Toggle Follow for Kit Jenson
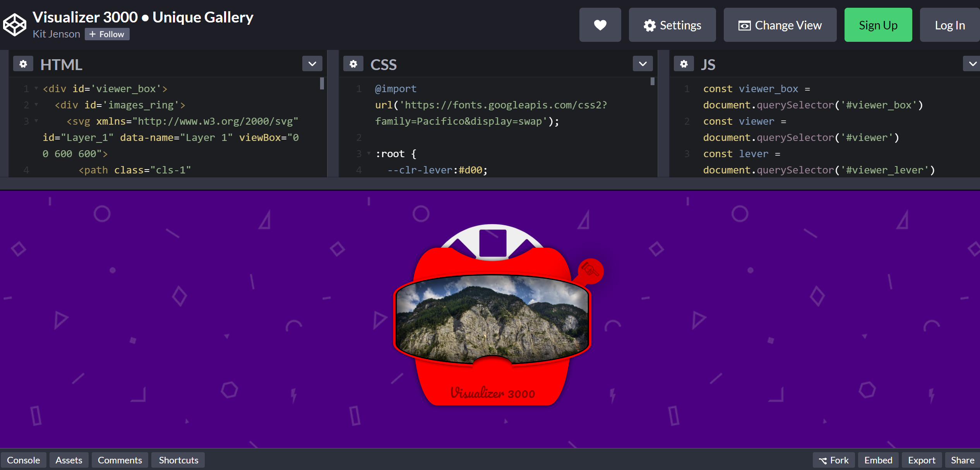The width and height of the screenshot is (980, 470). click(107, 34)
